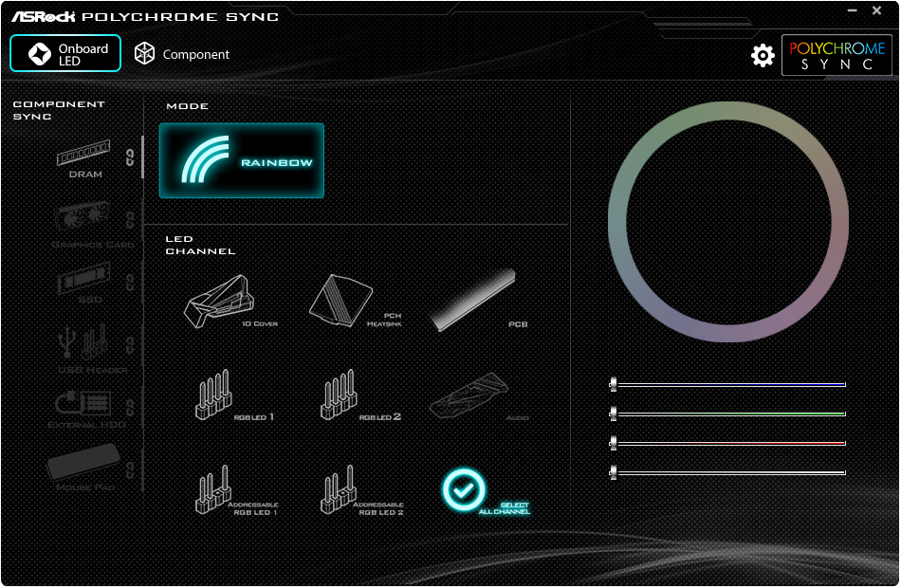The width and height of the screenshot is (901, 588).
Task: Select the Addressable RGB LED 2 header
Action: [361, 489]
